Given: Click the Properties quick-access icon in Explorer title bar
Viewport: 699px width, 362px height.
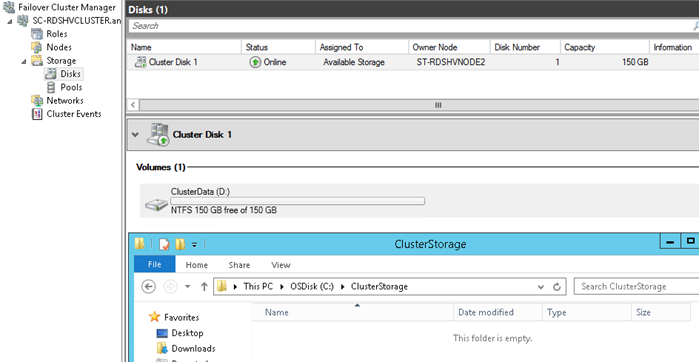Looking at the screenshot, I should 164,244.
